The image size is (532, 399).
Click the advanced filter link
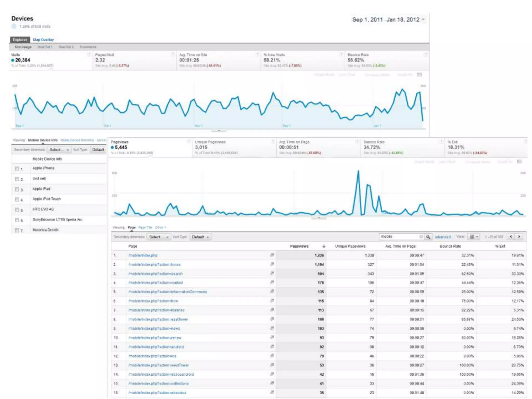click(442, 237)
